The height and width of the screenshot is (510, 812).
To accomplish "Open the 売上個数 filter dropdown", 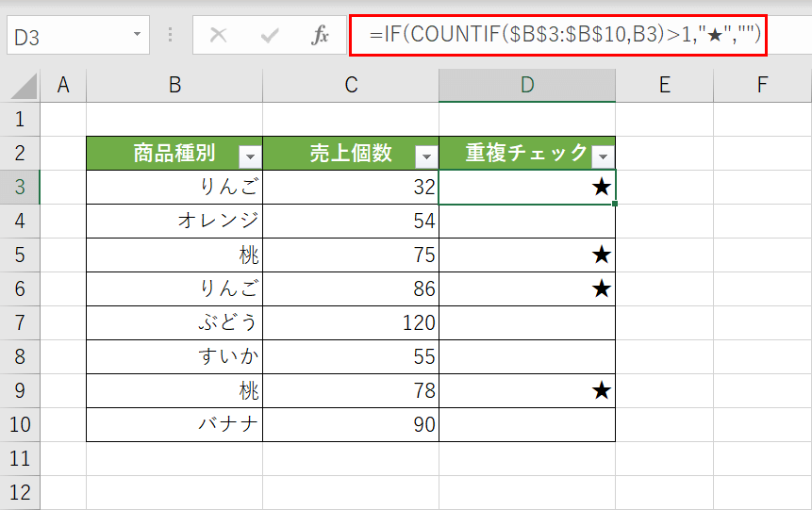I will point(426,156).
